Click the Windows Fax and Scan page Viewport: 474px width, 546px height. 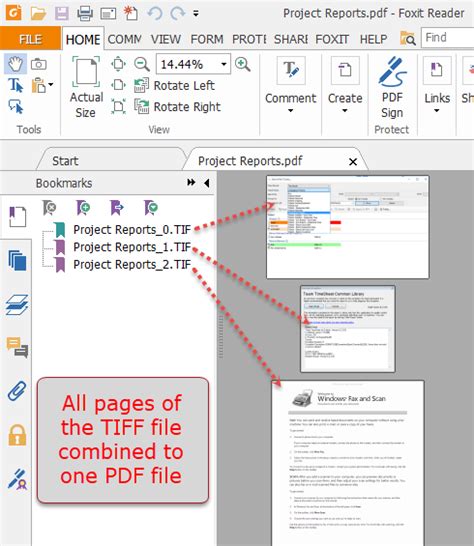point(348,463)
